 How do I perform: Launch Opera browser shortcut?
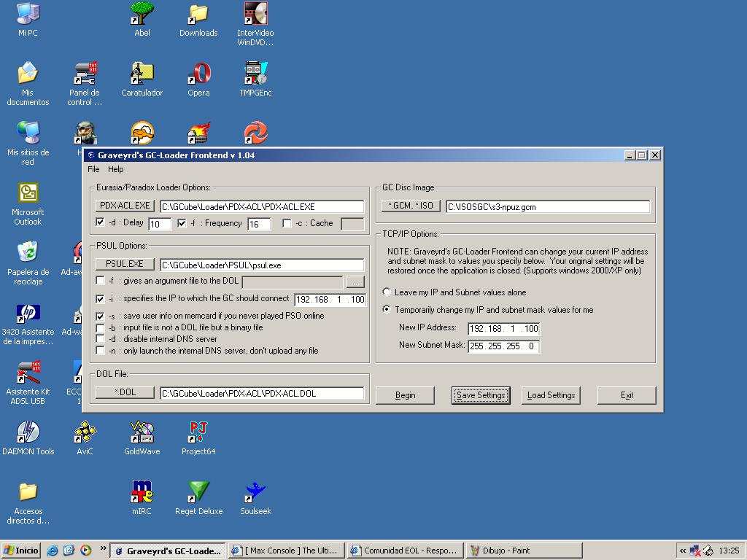198,79
